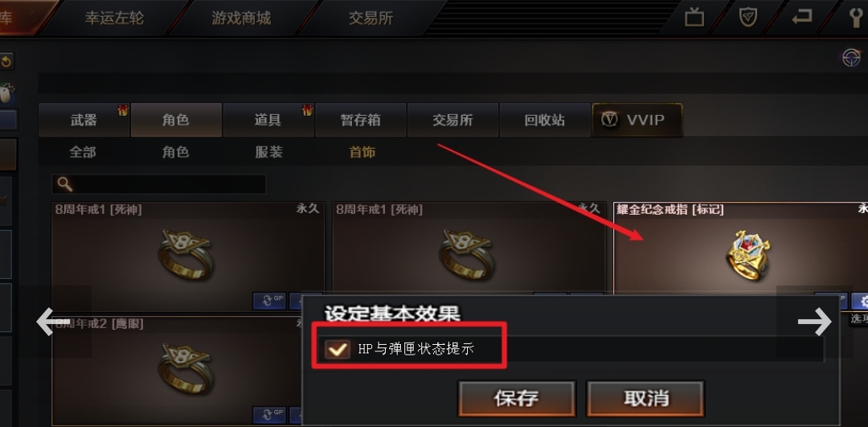Go to next page with right arrow
Screen dimensions: 868x427
click(x=814, y=321)
